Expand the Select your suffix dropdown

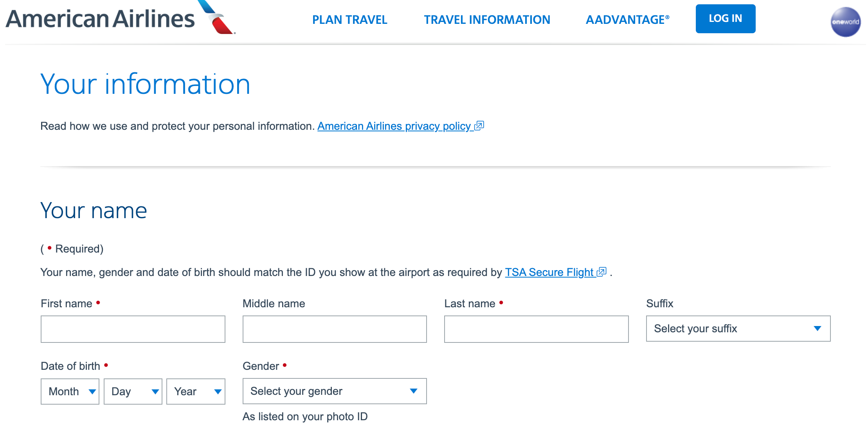tap(738, 328)
